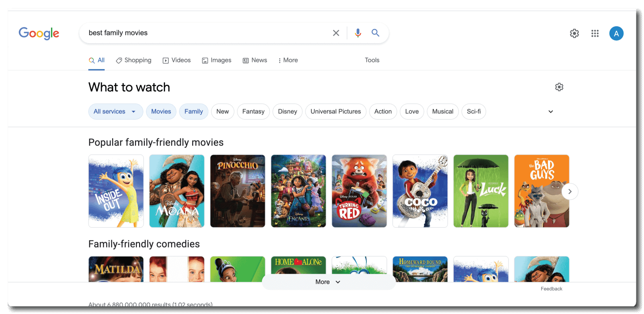644x314 pixels.
Task: Open The Bad Guys movie poster
Action: pyautogui.click(x=542, y=191)
